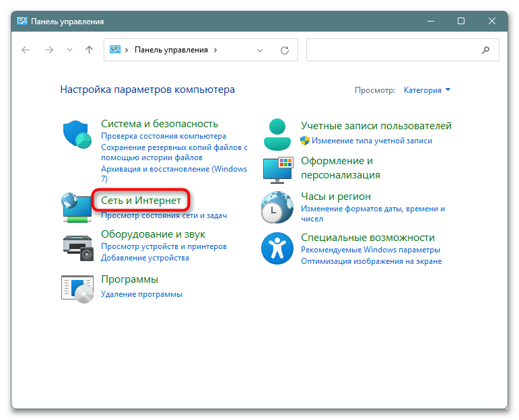The image size is (519, 420).
Task: Click Проверка состояния компьютера link
Action: coord(164,136)
